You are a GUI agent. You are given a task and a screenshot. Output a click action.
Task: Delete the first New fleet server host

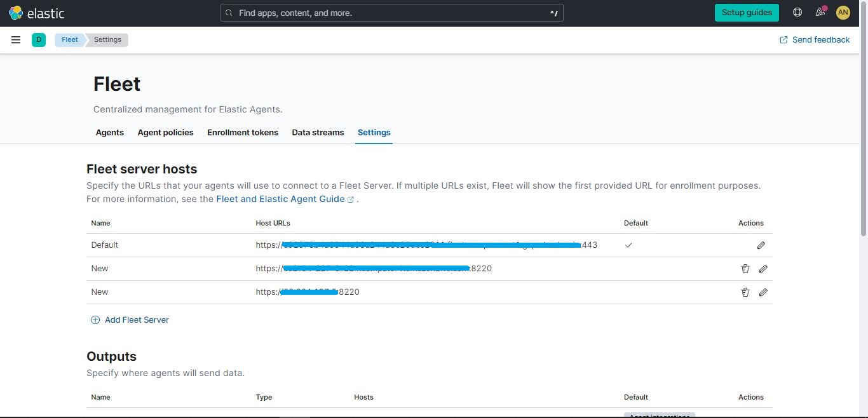tap(745, 269)
